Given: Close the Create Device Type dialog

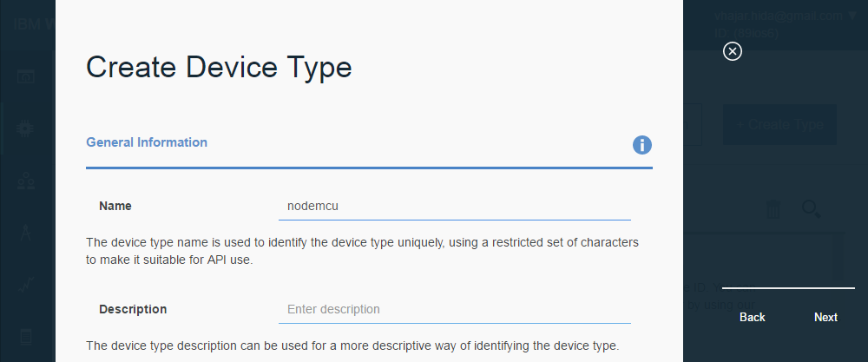Looking at the screenshot, I should click(733, 51).
